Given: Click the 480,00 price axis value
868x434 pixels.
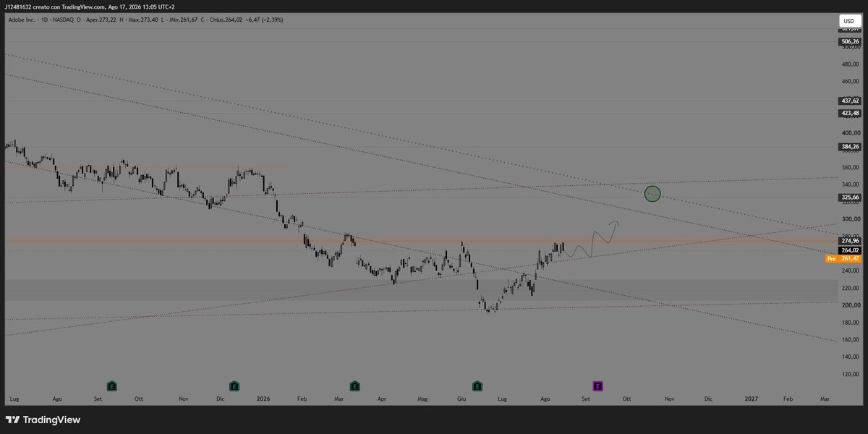Looking at the screenshot, I should [851, 64].
